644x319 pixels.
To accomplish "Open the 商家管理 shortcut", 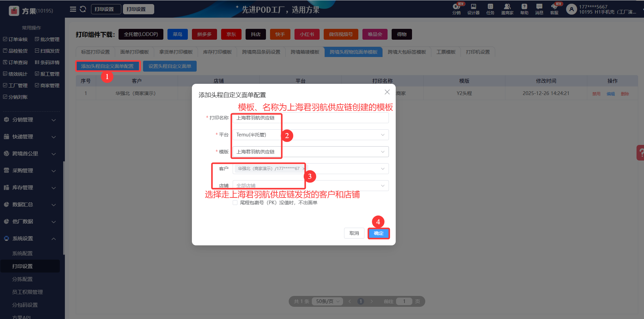I will click(x=47, y=86).
